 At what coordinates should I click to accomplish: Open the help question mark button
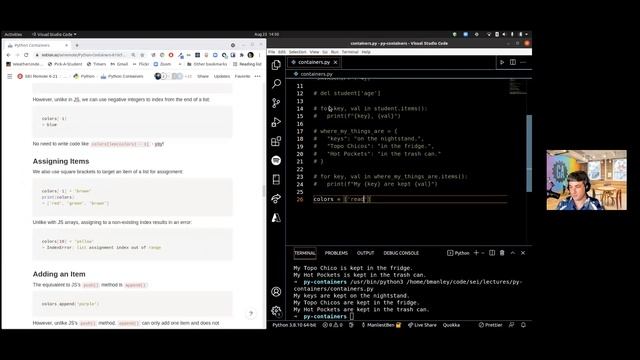point(251,313)
